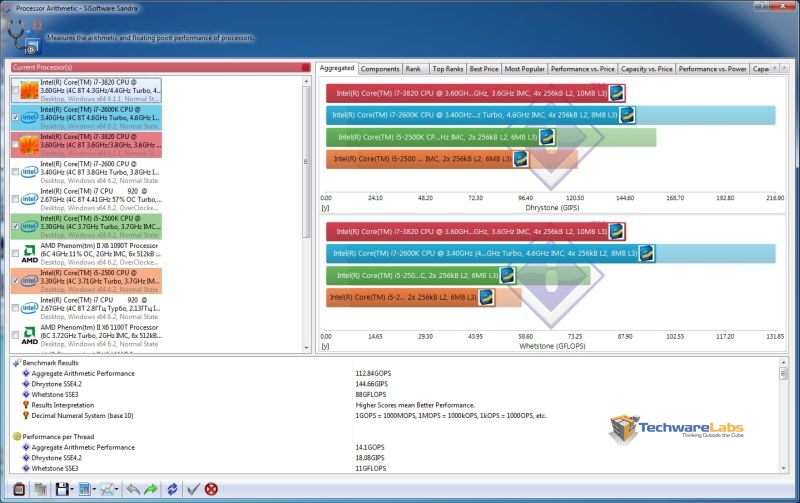Screen dimensions: 800x503
Task: Click tab strip scroll-left arrow
Action: click(x=775, y=68)
